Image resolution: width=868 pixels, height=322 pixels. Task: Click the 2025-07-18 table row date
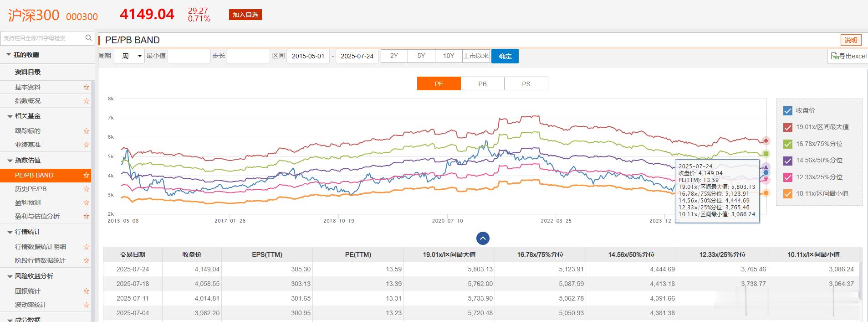pos(133,284)
